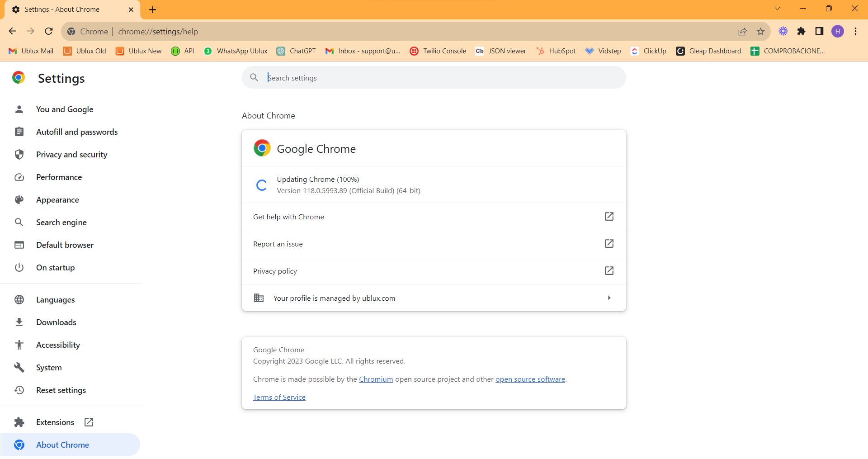868x459 pixels.
Task: Open Languages settings
Action: click(x=55, y=300)
